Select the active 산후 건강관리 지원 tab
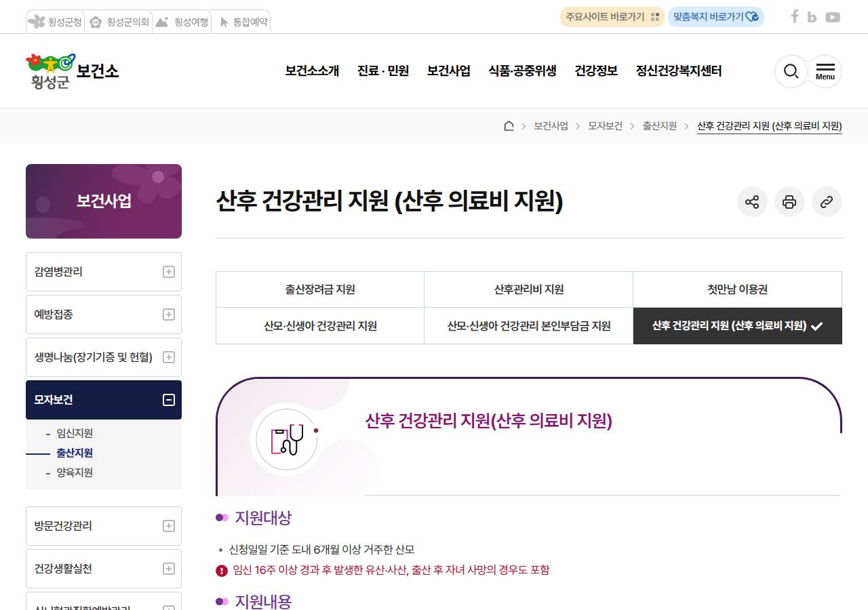This screenshot has width=868, height=610. click(738, 326)
